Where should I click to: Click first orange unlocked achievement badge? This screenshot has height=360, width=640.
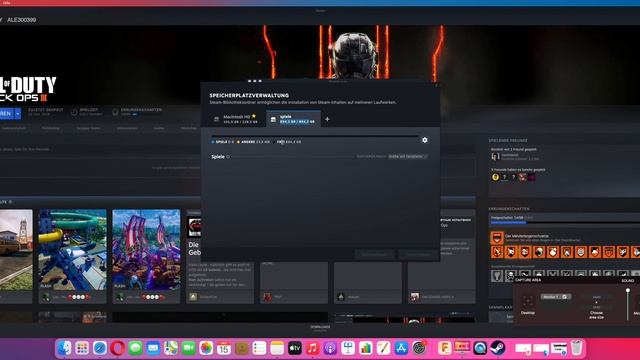[497, 252]
